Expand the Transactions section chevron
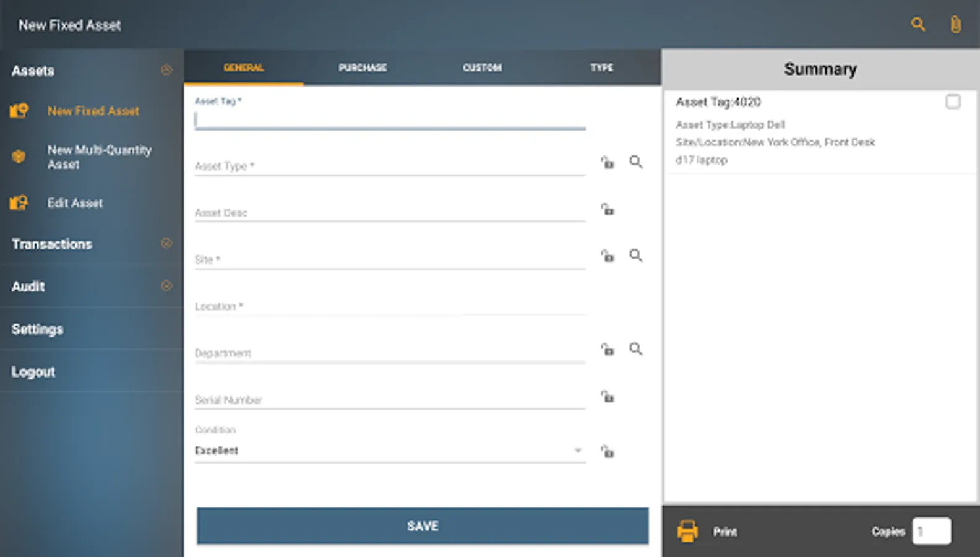Viewport: 980px width, 557px height. [166, 243]
